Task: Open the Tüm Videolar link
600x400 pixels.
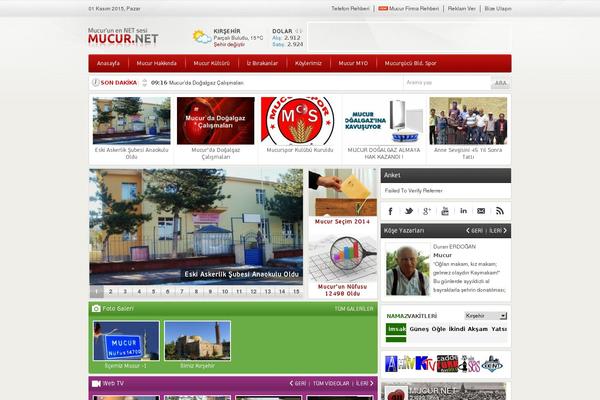Action: coord(331,383)
